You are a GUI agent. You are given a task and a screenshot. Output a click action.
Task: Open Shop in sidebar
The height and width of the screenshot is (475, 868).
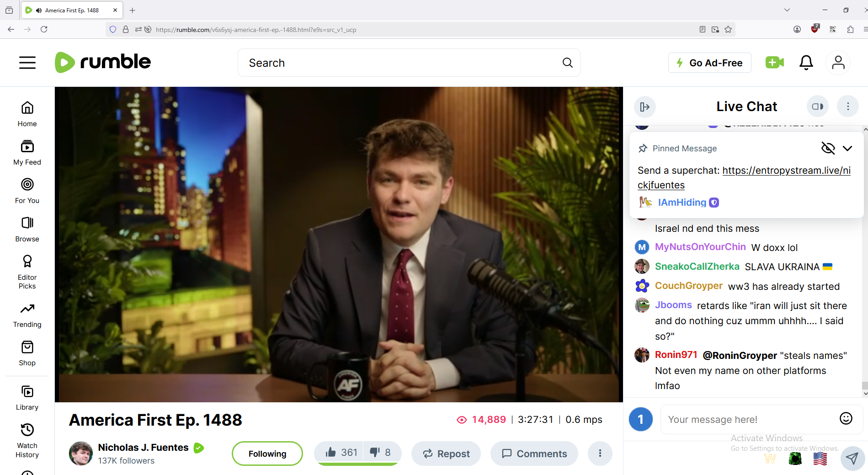point(27,353)
